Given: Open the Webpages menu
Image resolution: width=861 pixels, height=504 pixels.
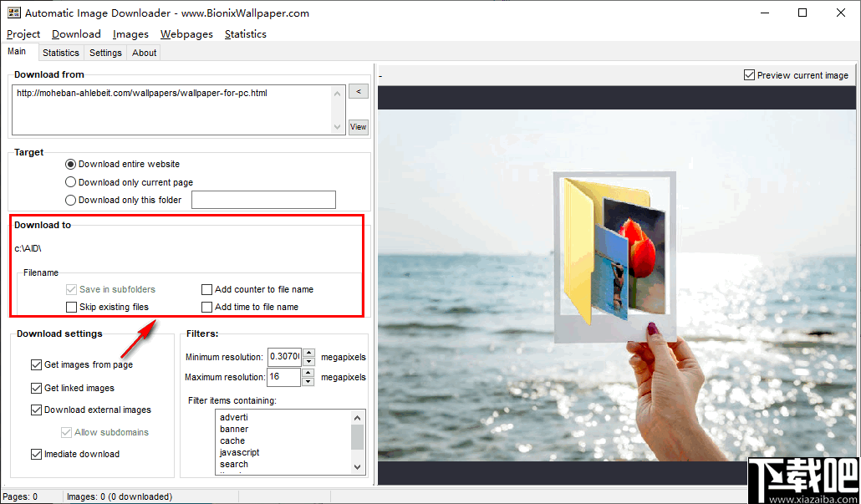Looking at the screenshot, I should coord(186,33).
